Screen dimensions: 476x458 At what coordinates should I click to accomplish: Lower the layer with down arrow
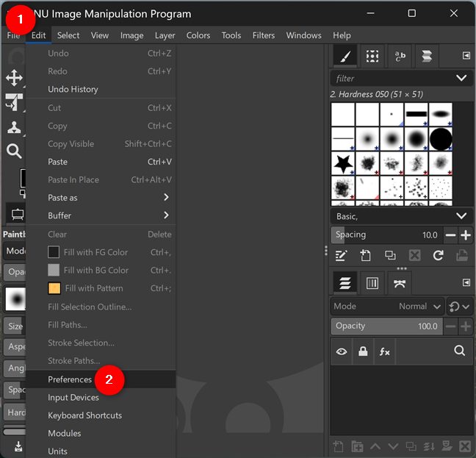pos(393,446)
